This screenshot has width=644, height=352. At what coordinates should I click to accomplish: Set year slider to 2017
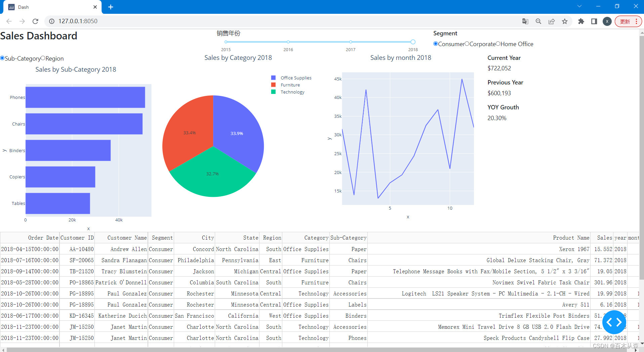point(351,42)
